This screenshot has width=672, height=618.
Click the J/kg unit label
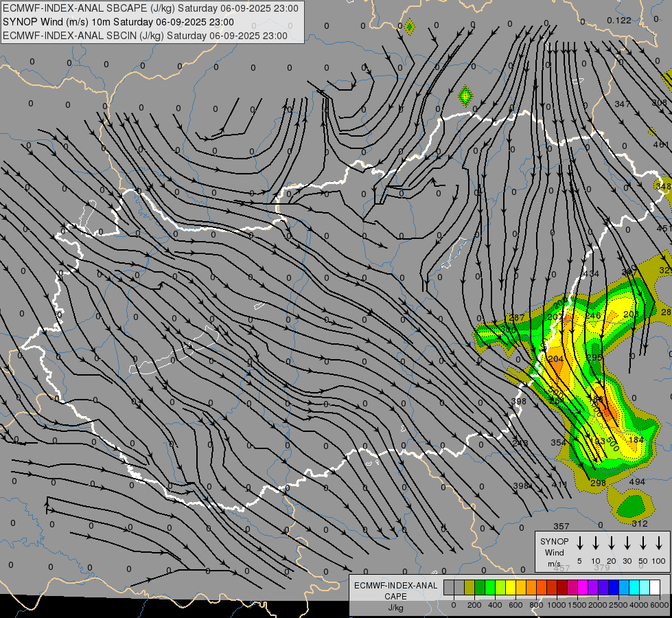pyautogui.click(x=395, y=608)
